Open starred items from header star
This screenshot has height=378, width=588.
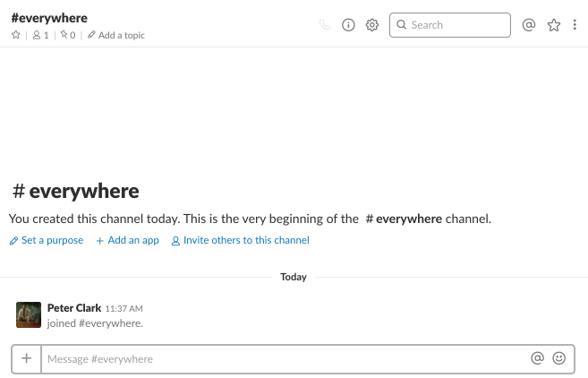click(x=554, y=25)
